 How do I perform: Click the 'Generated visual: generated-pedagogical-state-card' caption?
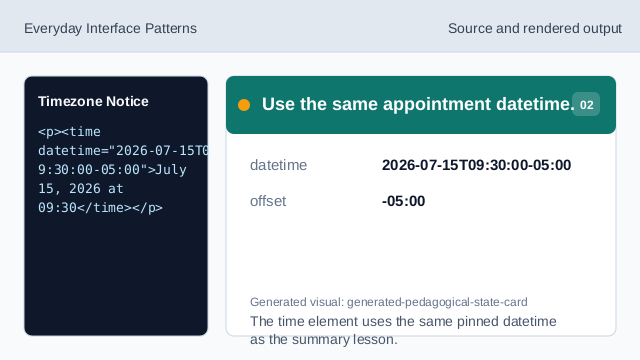[389, 302]
